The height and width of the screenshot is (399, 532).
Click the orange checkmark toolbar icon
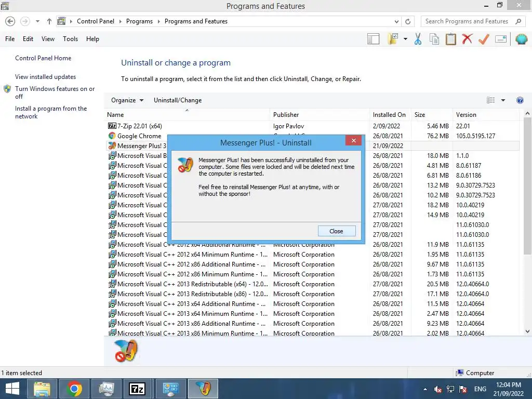[x=484, y=39]
